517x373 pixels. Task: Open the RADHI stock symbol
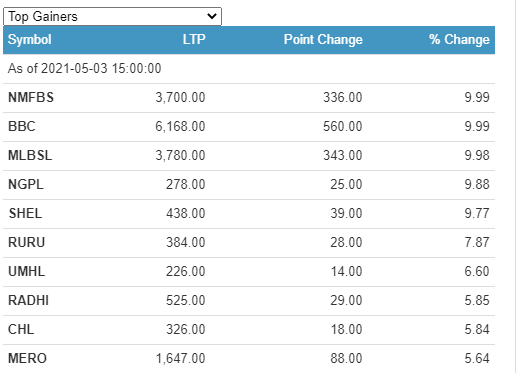28,301
